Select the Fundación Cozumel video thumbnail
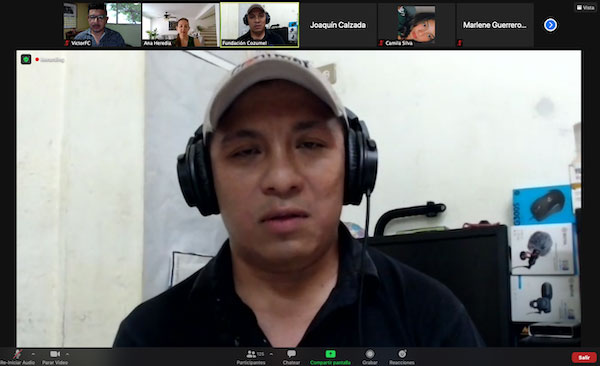 pos(259,25)
